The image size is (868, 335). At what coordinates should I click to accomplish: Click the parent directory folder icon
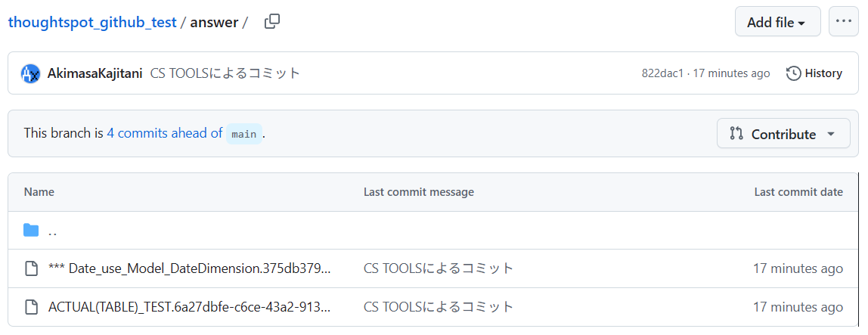pos(31,231)
